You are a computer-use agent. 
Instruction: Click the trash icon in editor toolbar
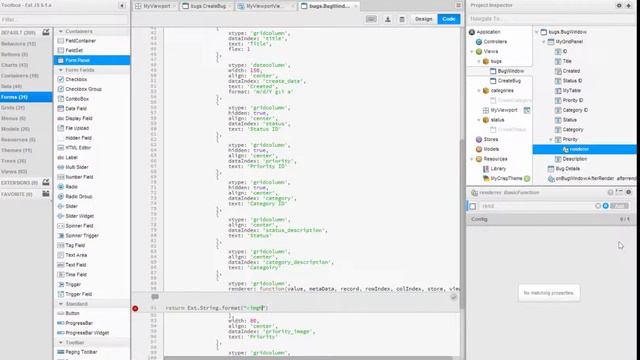tap(402, 19)
